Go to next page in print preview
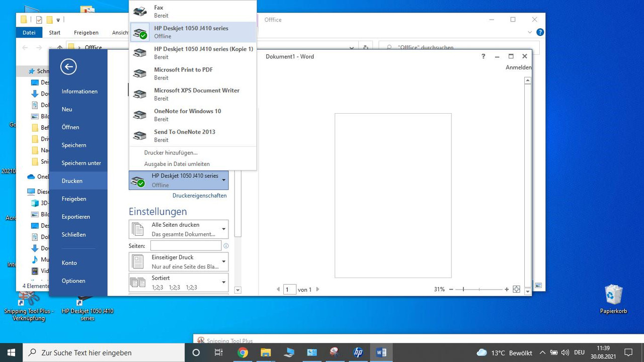 tap(317, 290)
